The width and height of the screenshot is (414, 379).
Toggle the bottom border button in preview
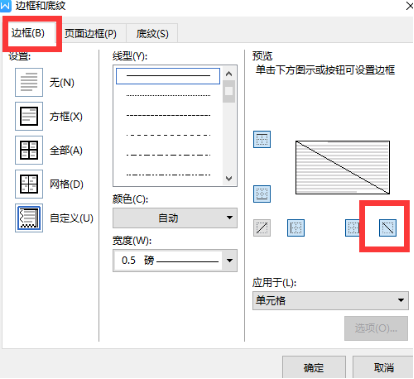pyautogui.click(x=262, y=194)
